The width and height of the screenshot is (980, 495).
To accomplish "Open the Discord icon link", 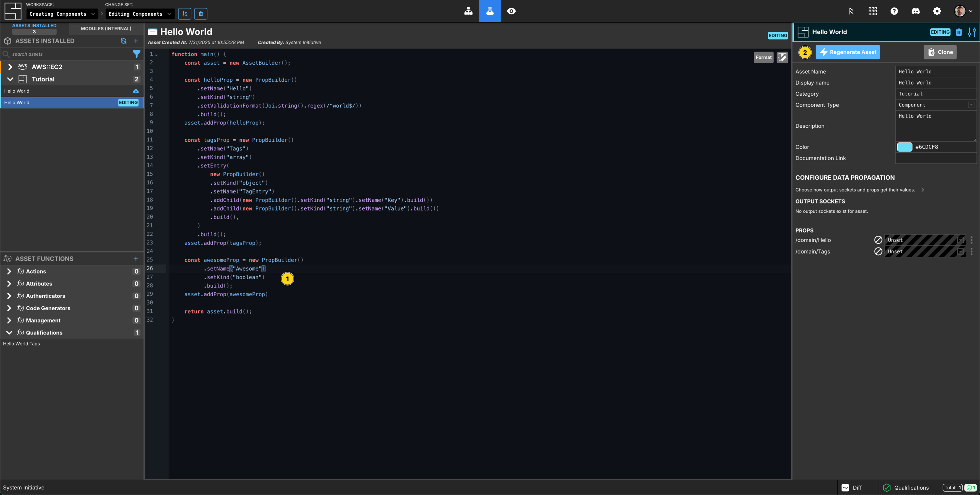I will (x=915, y=11).
